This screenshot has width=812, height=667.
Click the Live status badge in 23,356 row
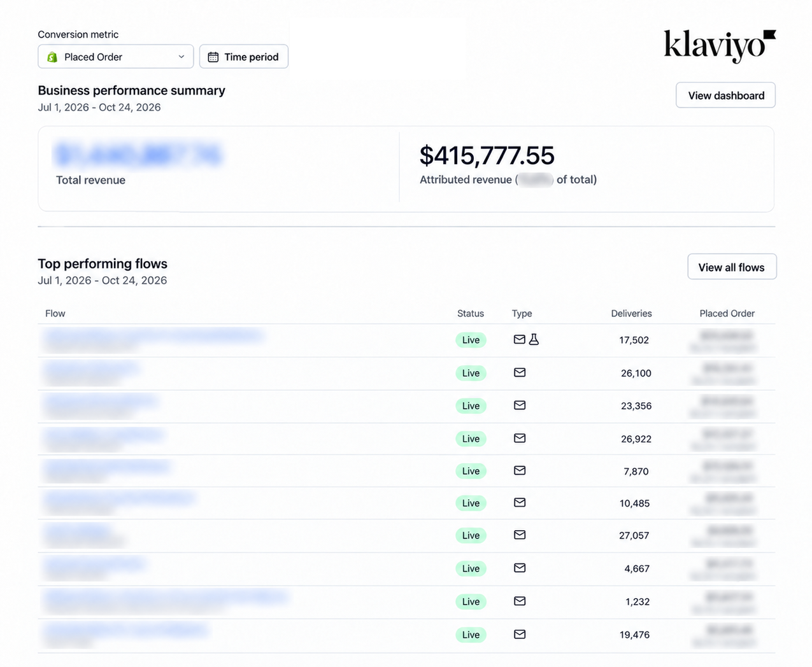pyautogui.click(x=471, y=405)
